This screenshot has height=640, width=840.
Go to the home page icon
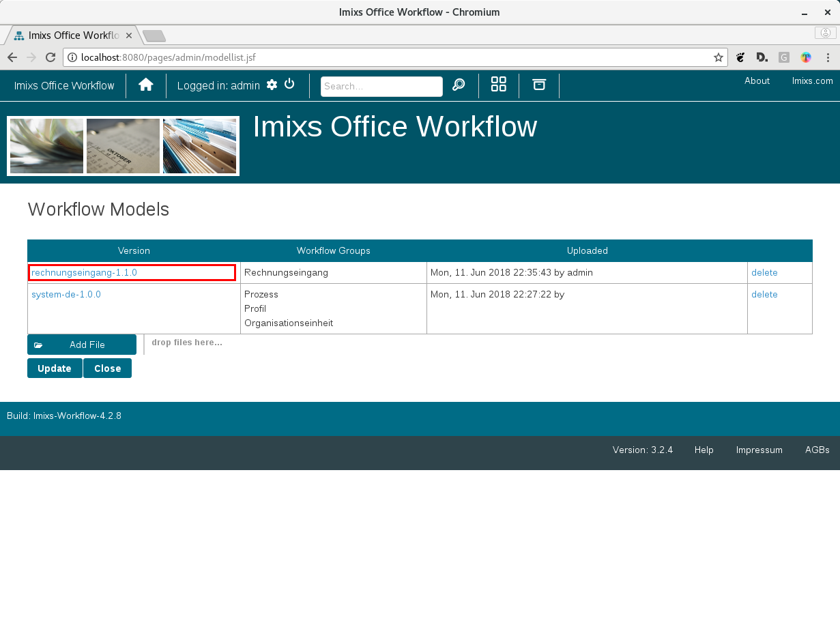click(145, 85)
